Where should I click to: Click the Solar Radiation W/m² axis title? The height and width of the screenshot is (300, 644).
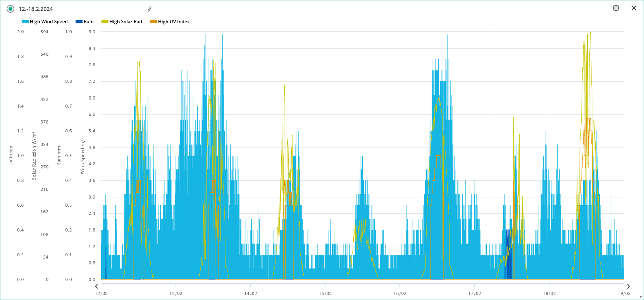tap(34, 156)
